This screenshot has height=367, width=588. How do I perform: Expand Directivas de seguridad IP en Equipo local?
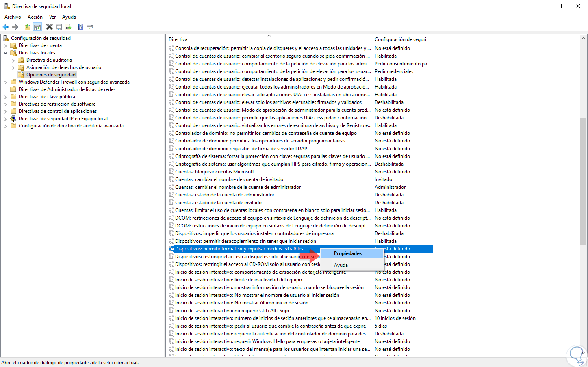tap(6, 119)
